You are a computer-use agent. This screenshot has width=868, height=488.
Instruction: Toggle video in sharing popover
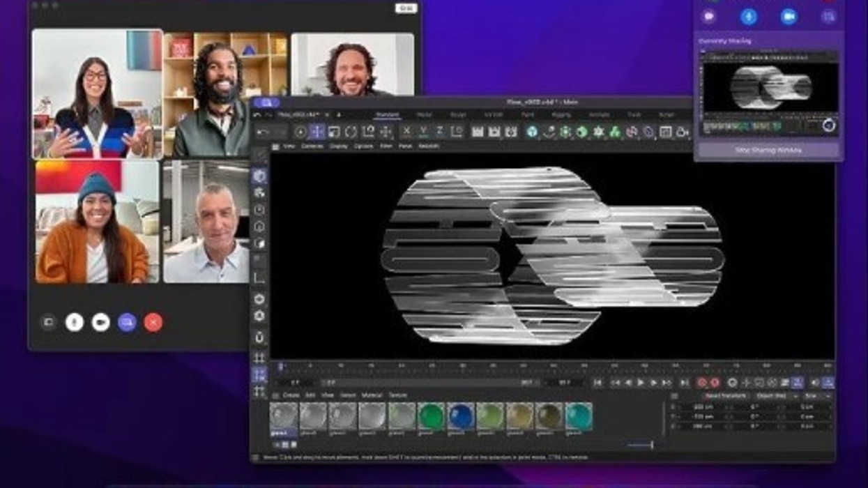pos(789,17)
